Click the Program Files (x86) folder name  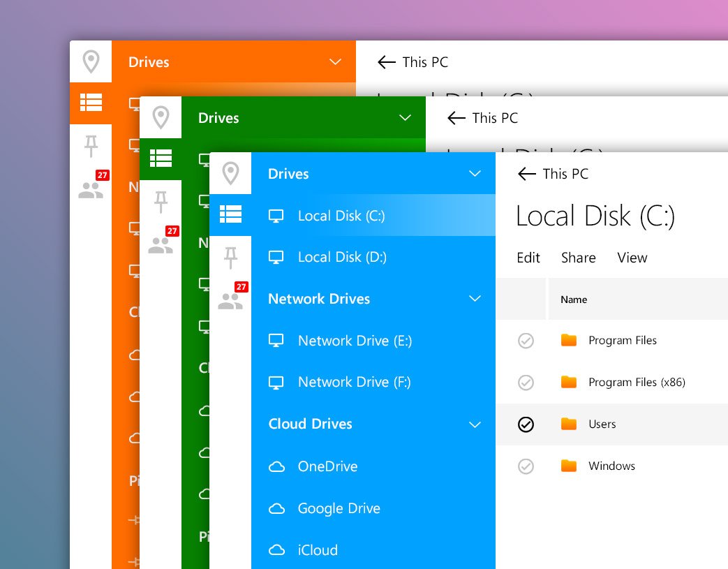pyautogui.click(x=637, y=383)
